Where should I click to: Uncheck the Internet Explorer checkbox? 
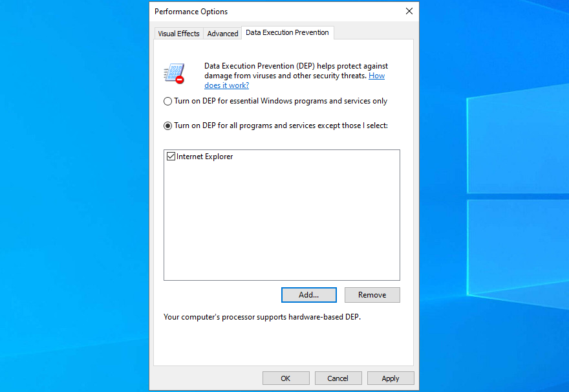tap(171, 156)
